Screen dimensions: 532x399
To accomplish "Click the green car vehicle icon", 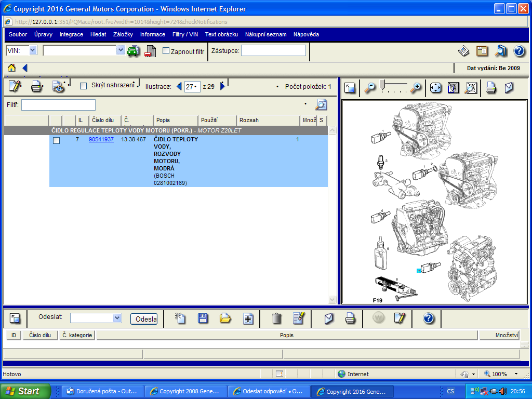I will pyautogui.click(x=133, y=51).
